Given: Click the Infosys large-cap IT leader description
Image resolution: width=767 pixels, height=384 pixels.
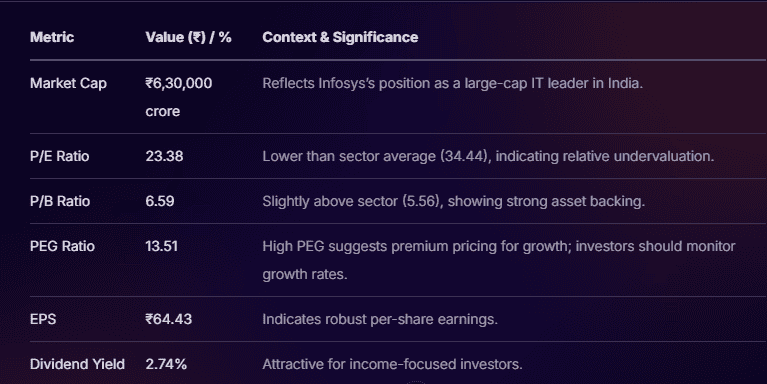Looking at the screenshot, I should coord(452,84).
